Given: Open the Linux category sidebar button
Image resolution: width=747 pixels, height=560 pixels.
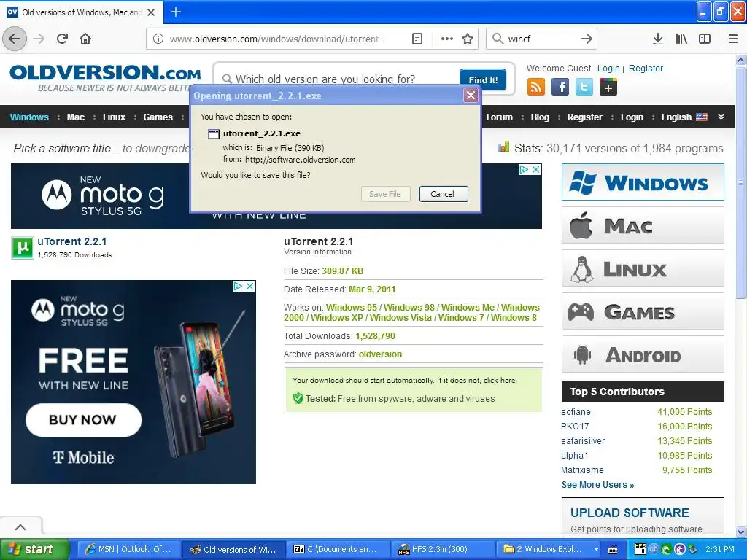Looking at the screenshot, I should point(643,268).
